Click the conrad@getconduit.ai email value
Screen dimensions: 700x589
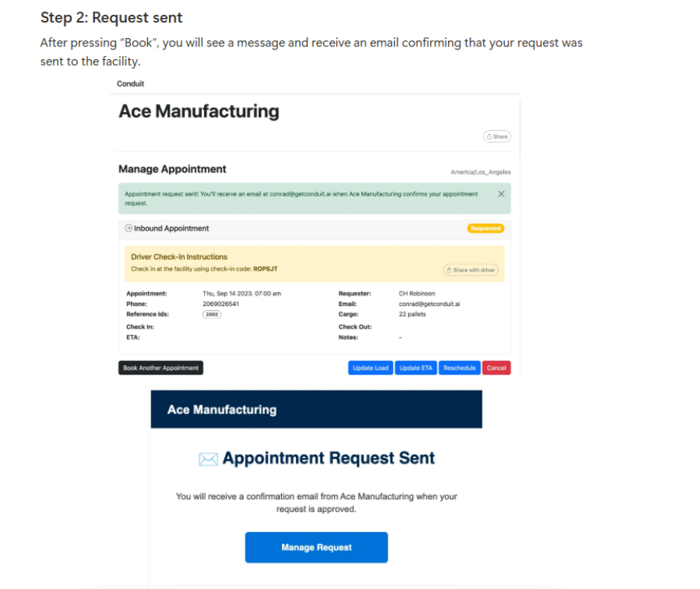pos(429,305)
